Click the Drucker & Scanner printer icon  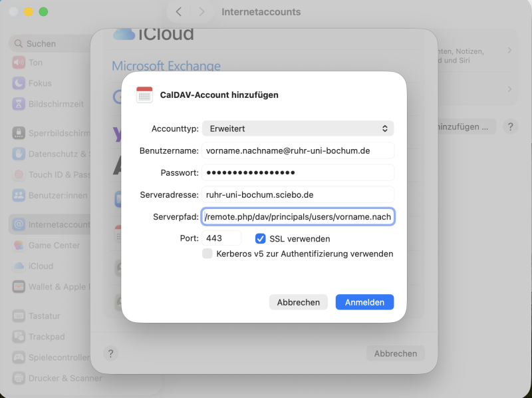[x=19, y=378]
